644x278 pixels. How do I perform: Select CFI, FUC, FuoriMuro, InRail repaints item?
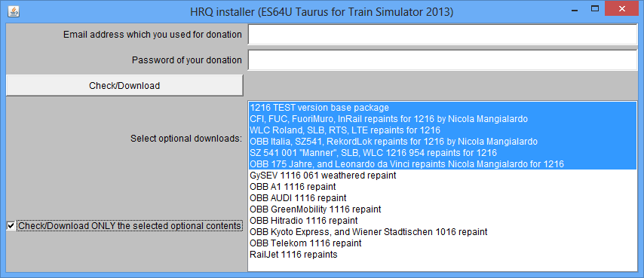click(443, 119)
